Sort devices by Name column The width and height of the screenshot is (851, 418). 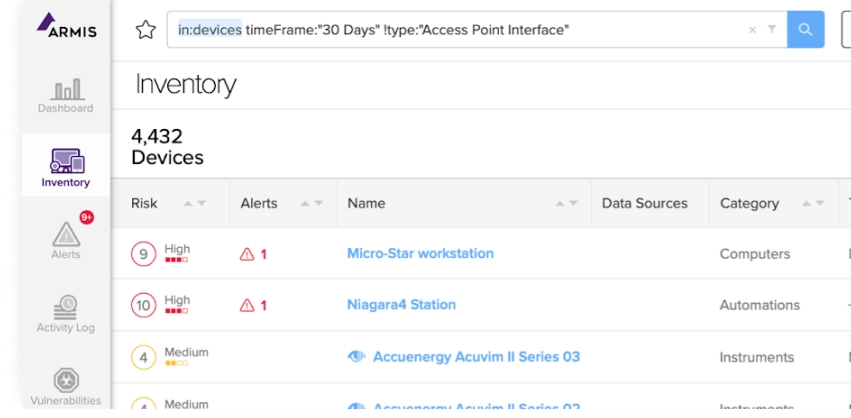[x=567, y=203]
